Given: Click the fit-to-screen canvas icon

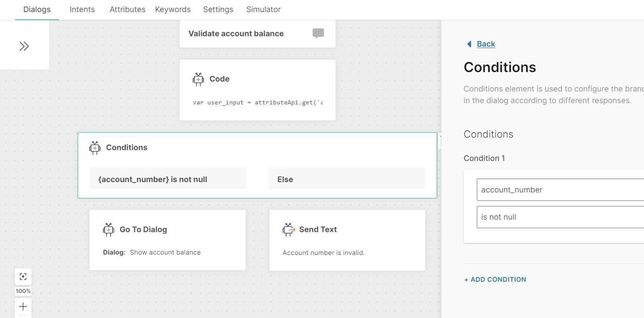Looking at the screenshot, I should (23, 277).
